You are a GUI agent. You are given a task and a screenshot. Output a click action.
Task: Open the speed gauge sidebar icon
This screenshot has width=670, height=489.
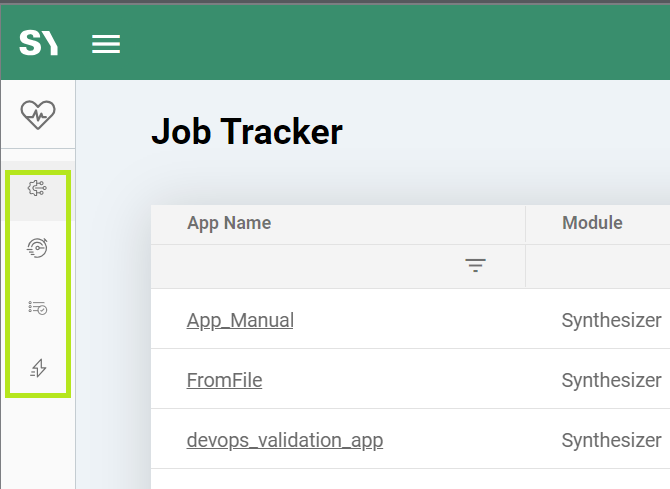tap(38, 249)
